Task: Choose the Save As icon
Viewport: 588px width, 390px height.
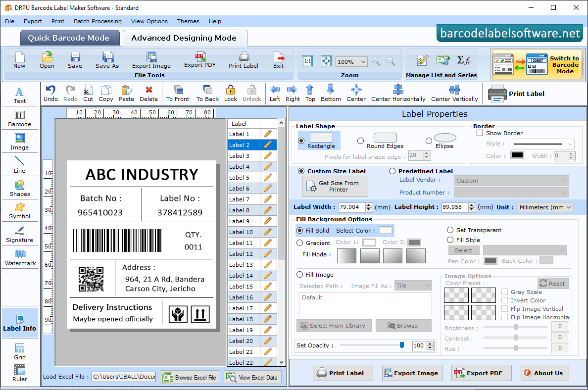Action: (107, 60)
